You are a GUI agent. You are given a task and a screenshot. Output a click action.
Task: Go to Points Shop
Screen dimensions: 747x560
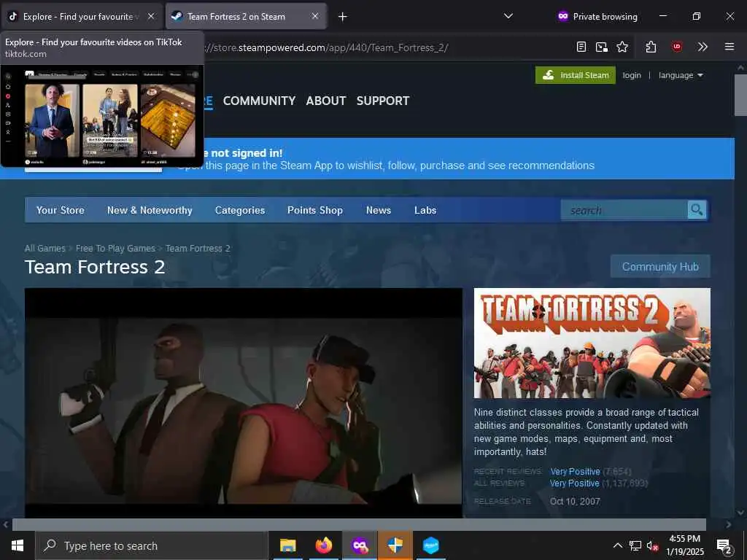point(315,210)
